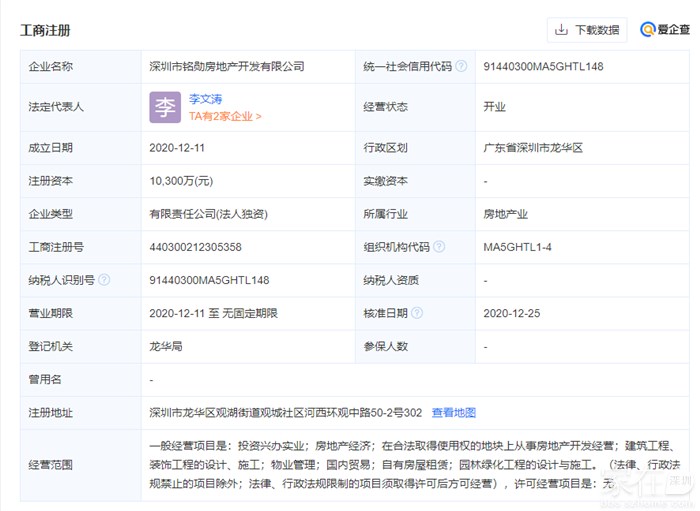The image size is (700, 511).
Task: Click the 广东省深圳市龙华区 region value
Action: [532, 148]
